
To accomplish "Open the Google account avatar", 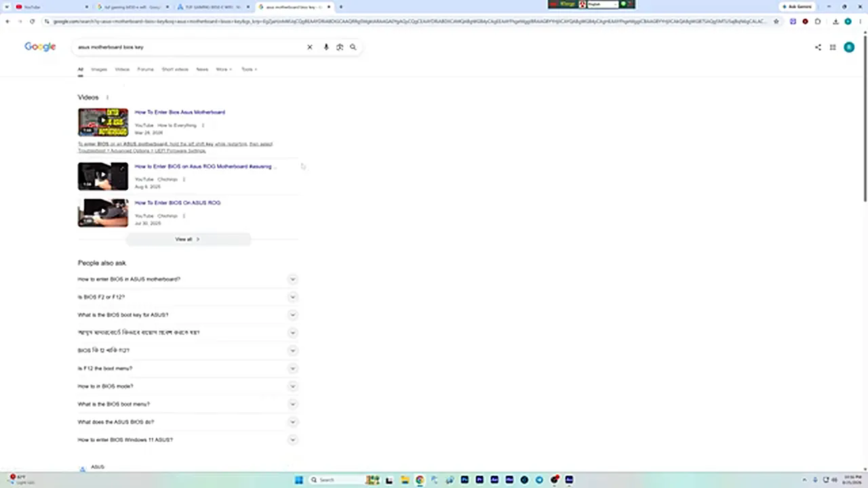I will tap(849, 47).
